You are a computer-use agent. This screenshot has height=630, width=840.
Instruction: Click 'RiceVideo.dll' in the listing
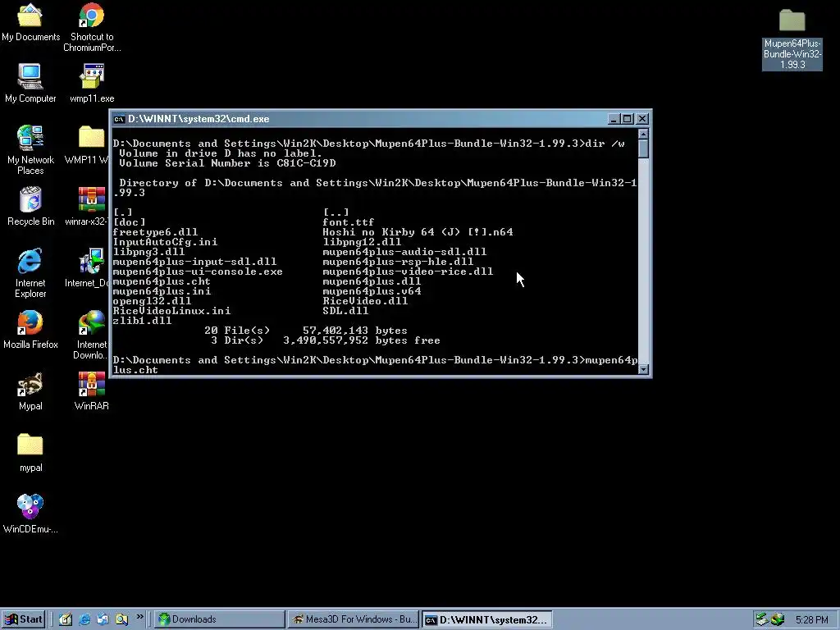tap(365, 301)
